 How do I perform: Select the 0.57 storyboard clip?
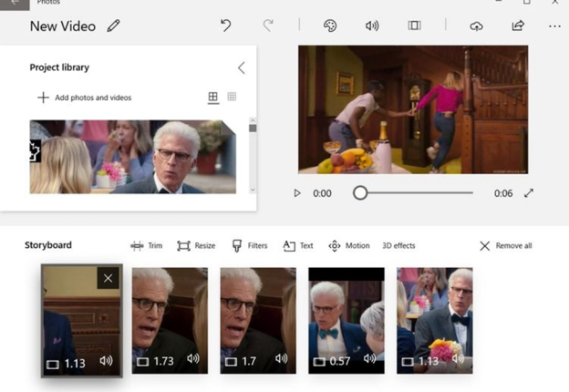pyautogui.click(x=347, y=321)
